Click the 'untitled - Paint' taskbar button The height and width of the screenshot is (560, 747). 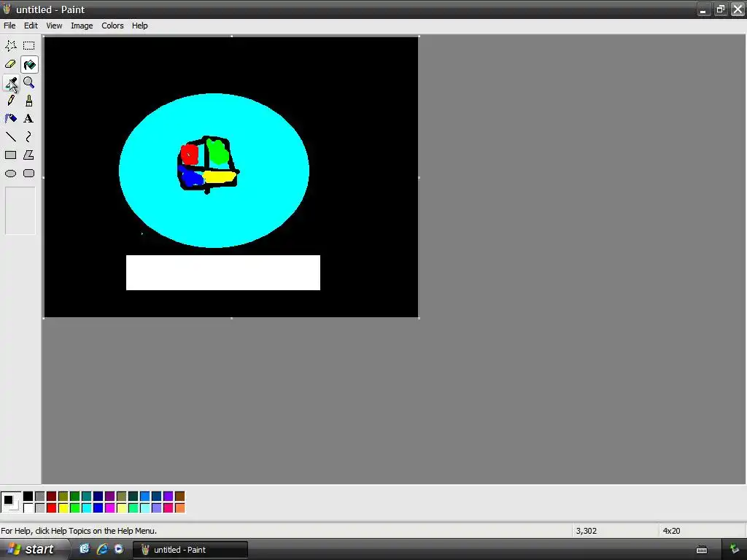point(190,550)
